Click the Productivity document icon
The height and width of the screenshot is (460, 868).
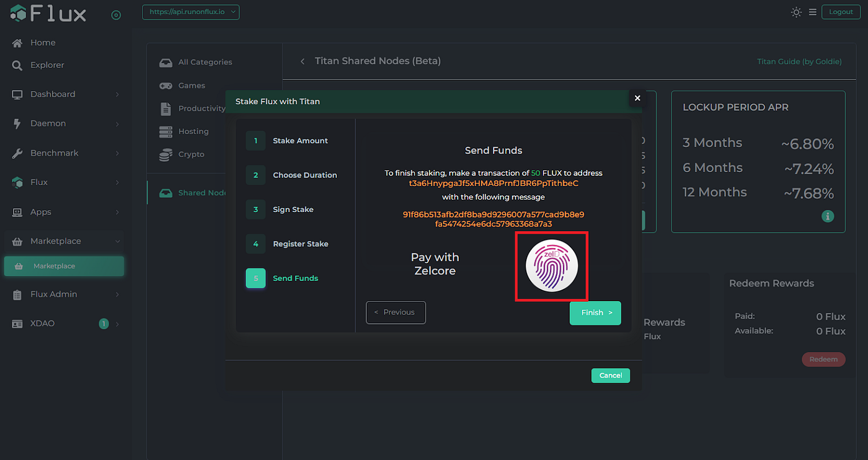point(166,108)
